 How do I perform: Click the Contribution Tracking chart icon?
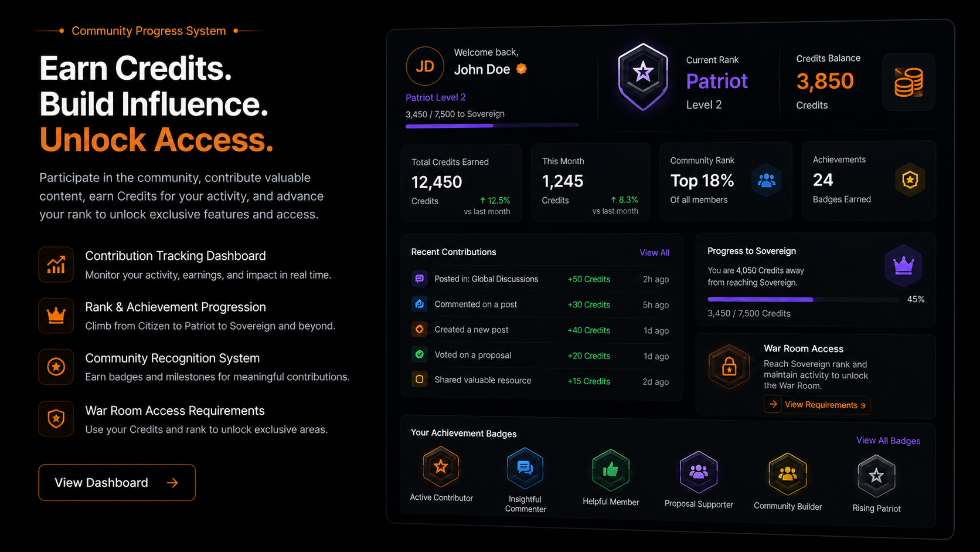coord(56,265)
